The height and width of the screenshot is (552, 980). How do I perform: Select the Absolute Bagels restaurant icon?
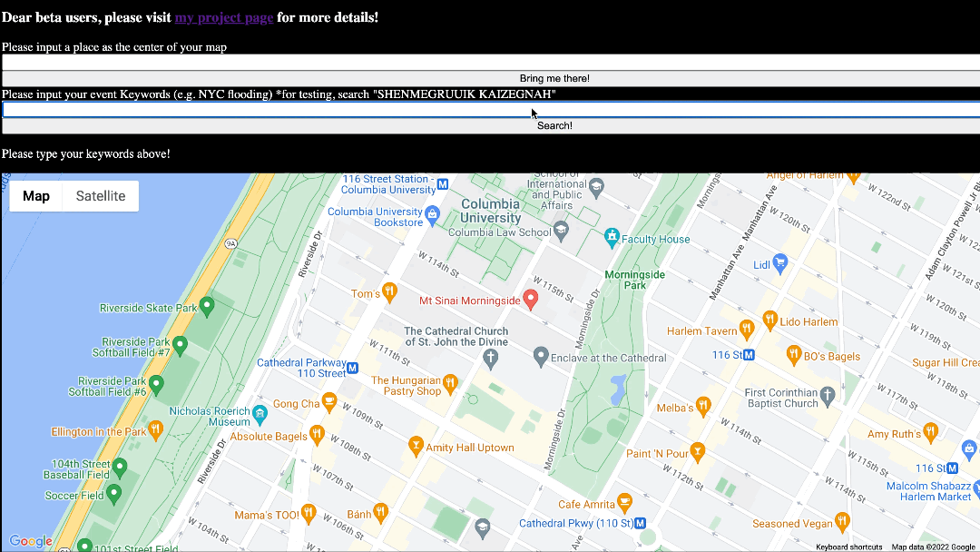tap(317, 435)
